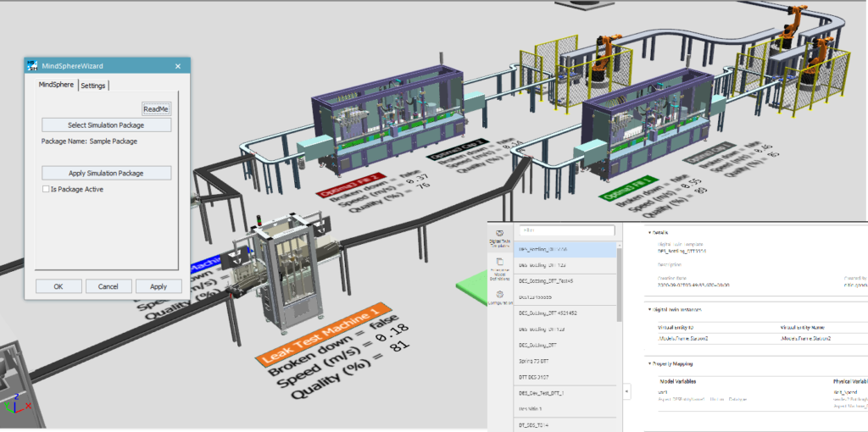Click Select Simulation Package button

[x=106, y=125]
